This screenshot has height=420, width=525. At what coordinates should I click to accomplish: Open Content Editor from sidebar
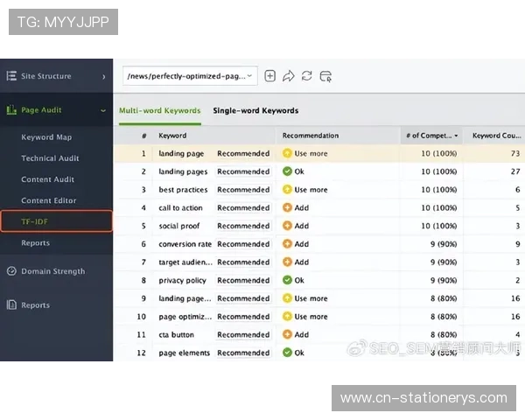(x=49, y=200)
